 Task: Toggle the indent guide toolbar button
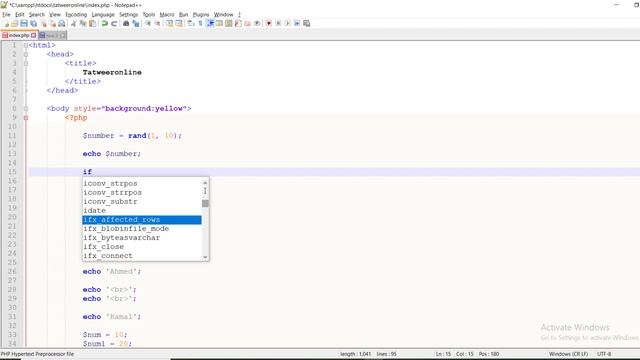click(x=210, y=24)
